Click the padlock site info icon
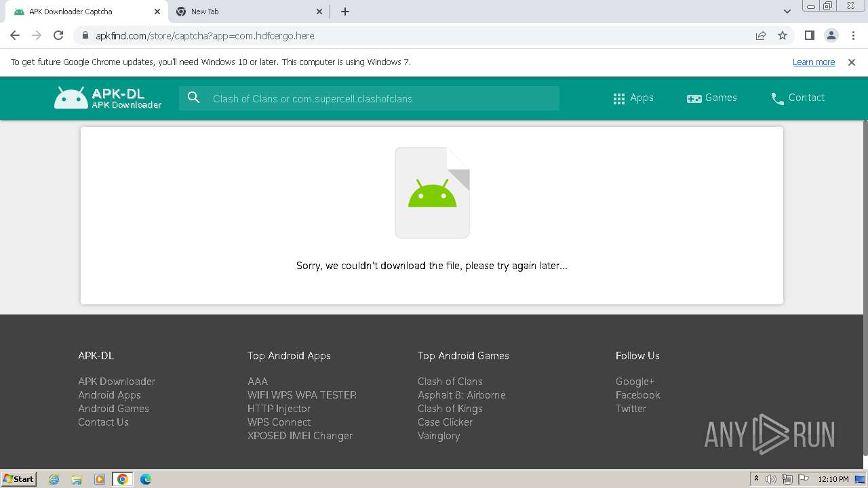Viewport: 868px width, 488px height. (x=85, y=35)
